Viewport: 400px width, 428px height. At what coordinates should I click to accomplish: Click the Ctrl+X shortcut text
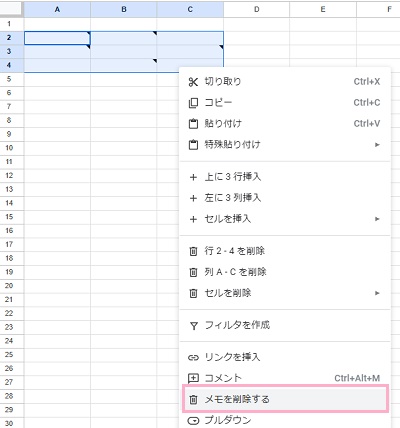pyautogui.click(x=367, y=82)
